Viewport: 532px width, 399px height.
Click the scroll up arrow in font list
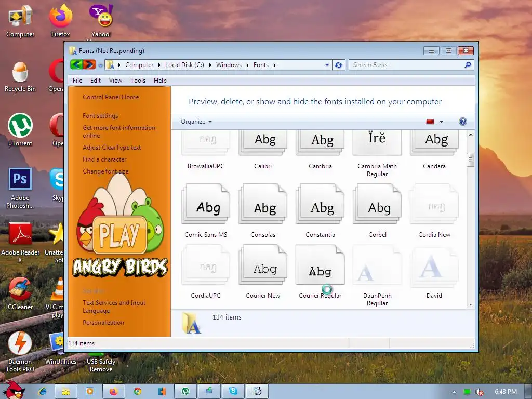pos(471,135)
